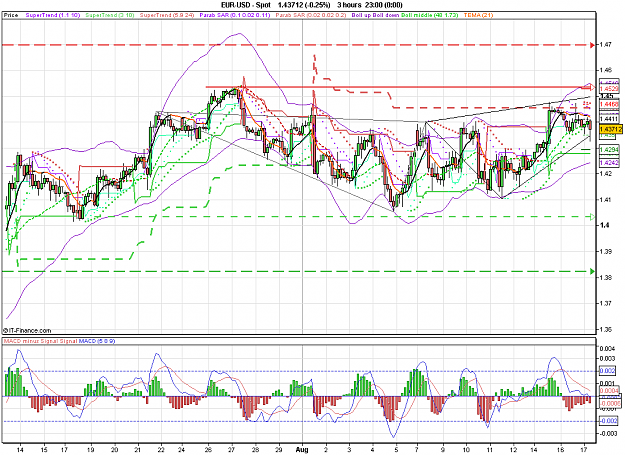Click the red 0.0004 MACD value label

coord(609,391)
